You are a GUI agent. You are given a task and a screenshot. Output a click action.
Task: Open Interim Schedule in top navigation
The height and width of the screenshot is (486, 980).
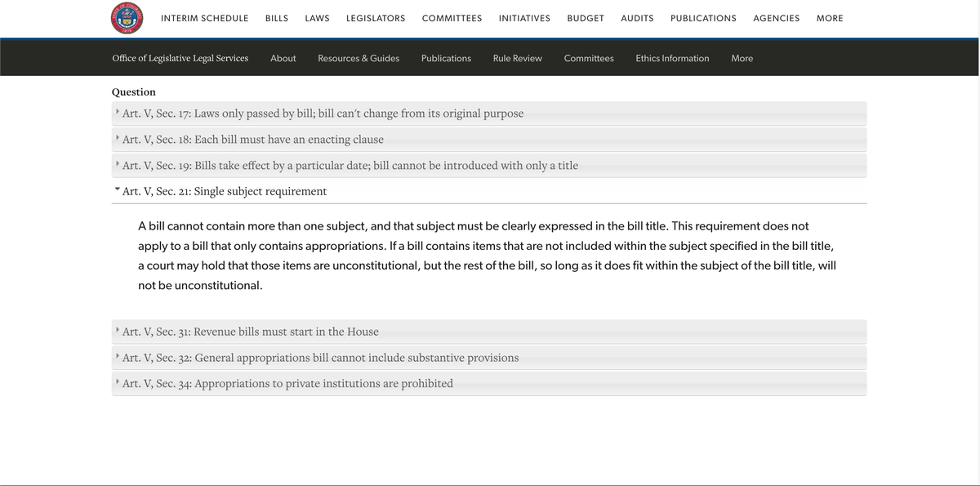tap(204, 18)
